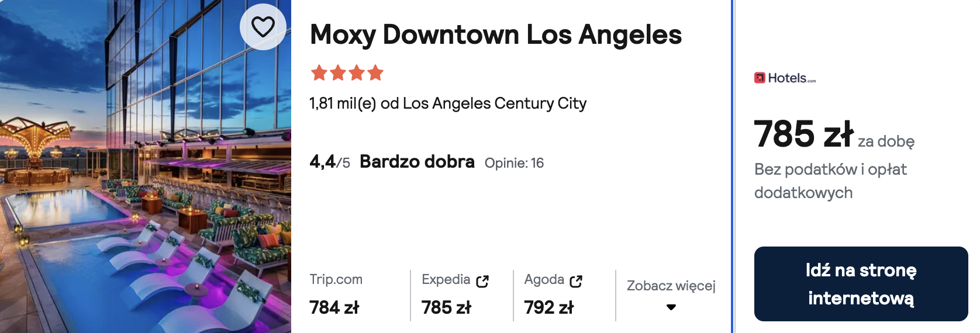Click the four-star rating icons

point(347,73)
